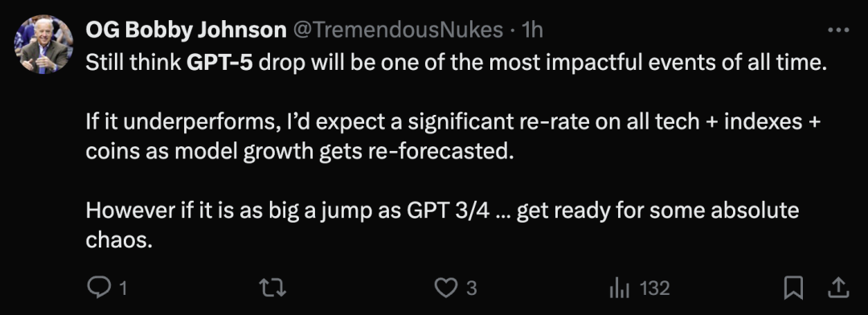Share the tweet using the upload arrow icon
The height and width of the screenshot is (315, 868).
(838, 288)
